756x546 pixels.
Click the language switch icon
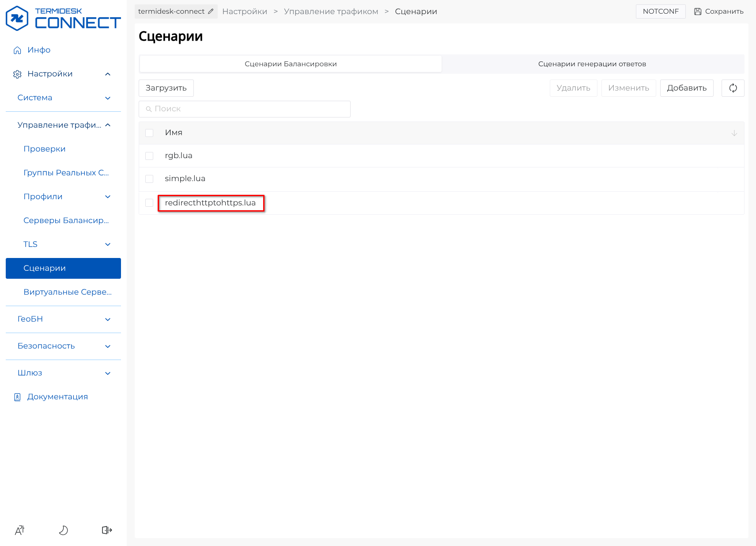pos(20,530)
